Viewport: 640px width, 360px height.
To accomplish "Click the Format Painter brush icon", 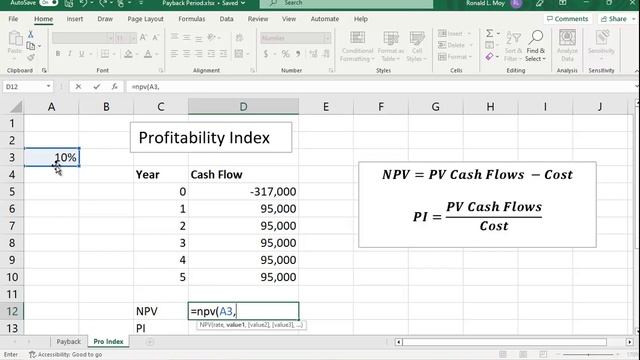I will tap(31, 58).
